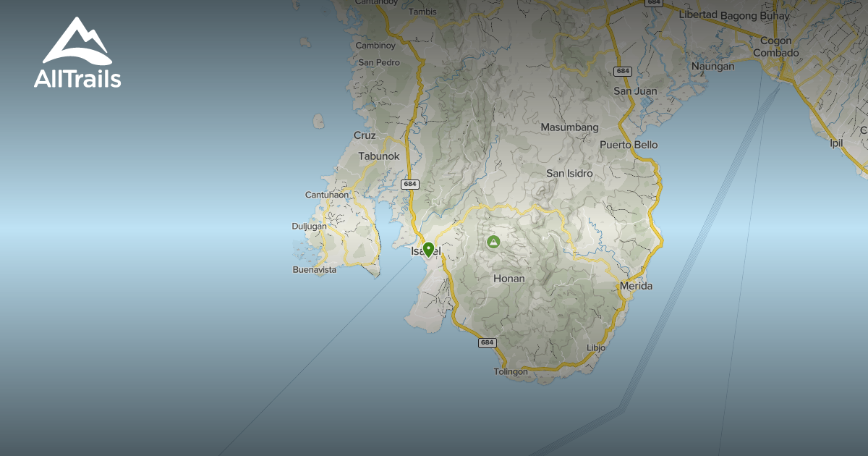Click the 684 route shield above Tolingon

point(487,342)
